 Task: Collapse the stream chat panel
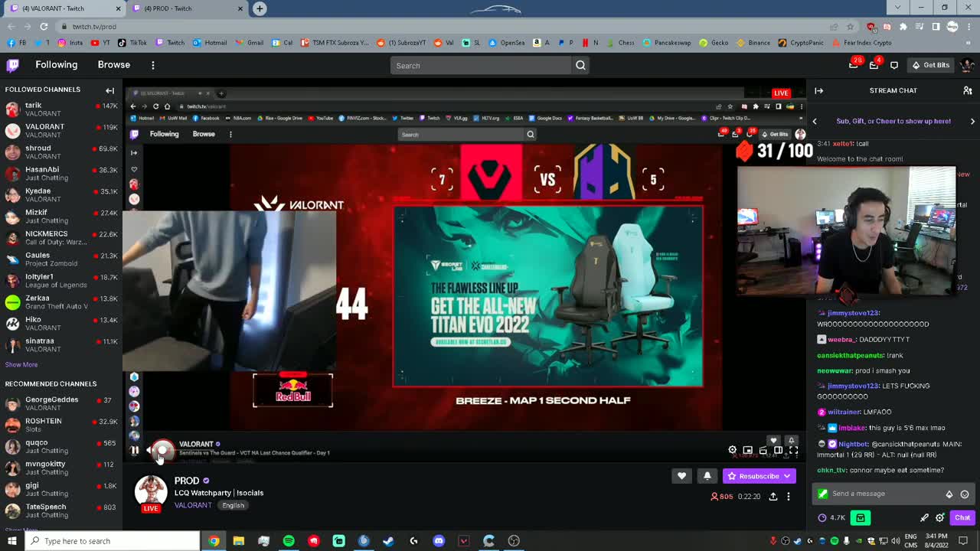(818, 90)
